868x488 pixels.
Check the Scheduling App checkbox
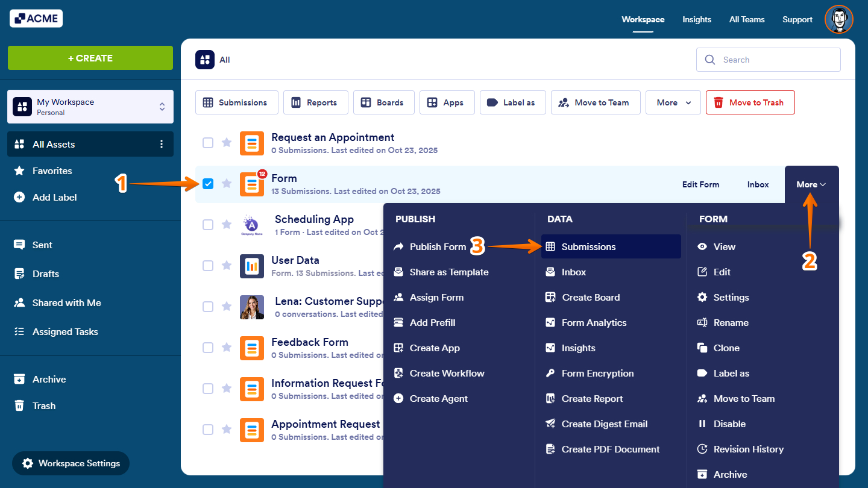tap(208, 225)
